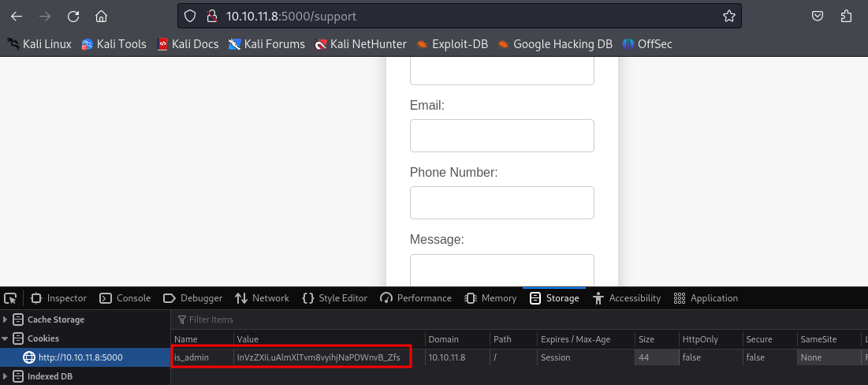Open the Debugger tab
This screenshot has height=385, width=868.
pyautogui.click(x=192, y=298)
